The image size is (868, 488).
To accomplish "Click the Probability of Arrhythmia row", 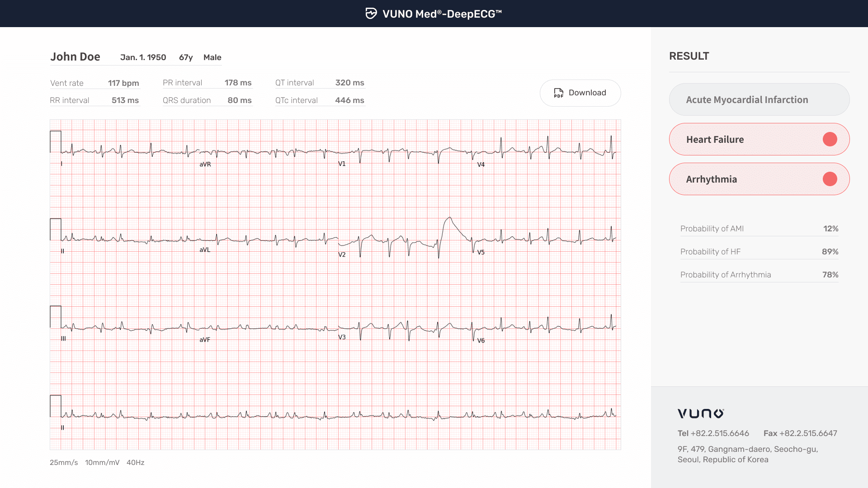I will (x=759, y=275).
